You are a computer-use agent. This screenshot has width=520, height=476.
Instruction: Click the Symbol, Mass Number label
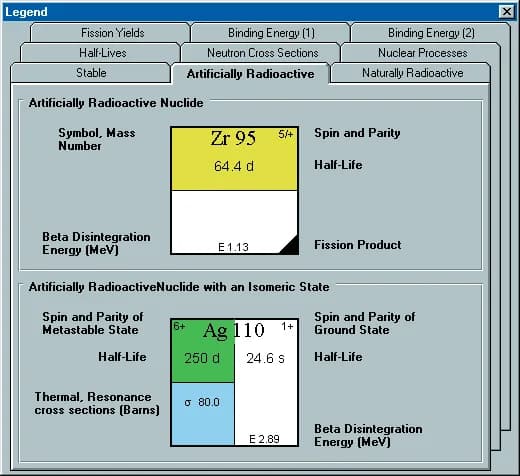(97, 139)
